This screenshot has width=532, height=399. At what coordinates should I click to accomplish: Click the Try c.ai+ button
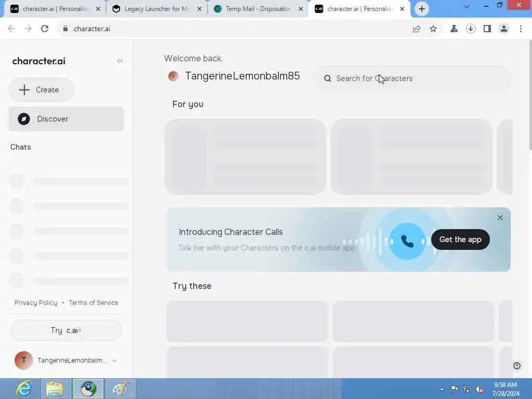click(66, 330)
